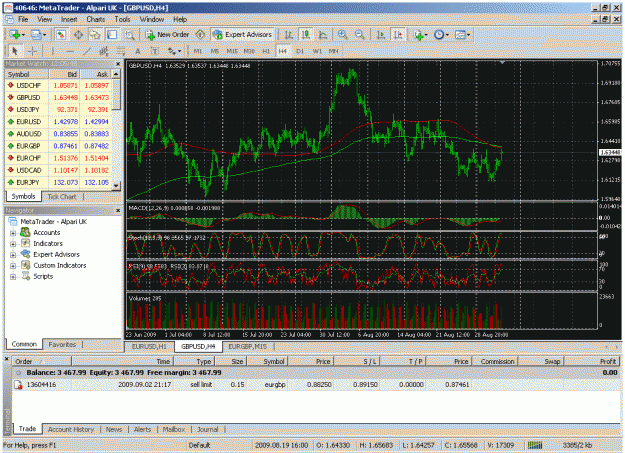Open the Journal tab
The height and width of the screenshot is (453, 625).
[208, 429]
